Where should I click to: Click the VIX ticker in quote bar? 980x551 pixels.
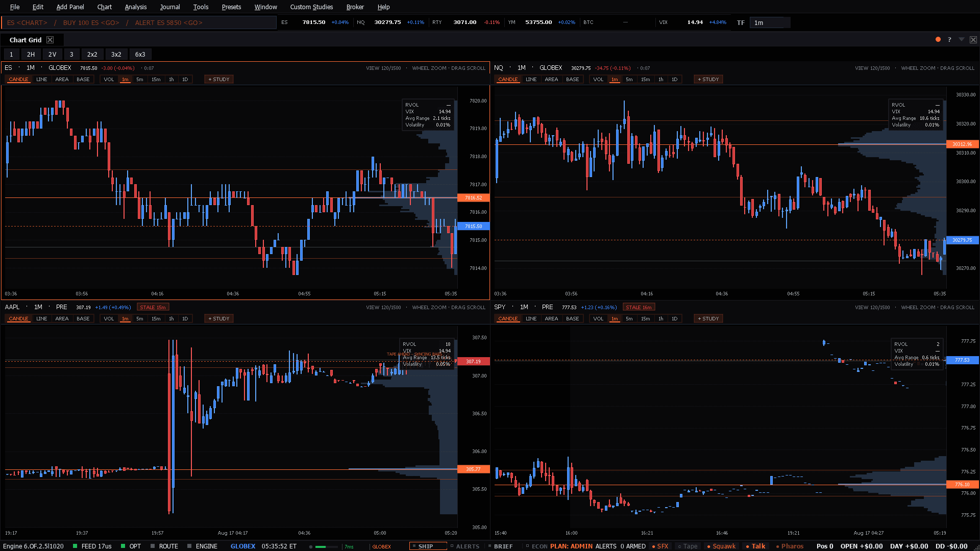(x=692, y=22)
